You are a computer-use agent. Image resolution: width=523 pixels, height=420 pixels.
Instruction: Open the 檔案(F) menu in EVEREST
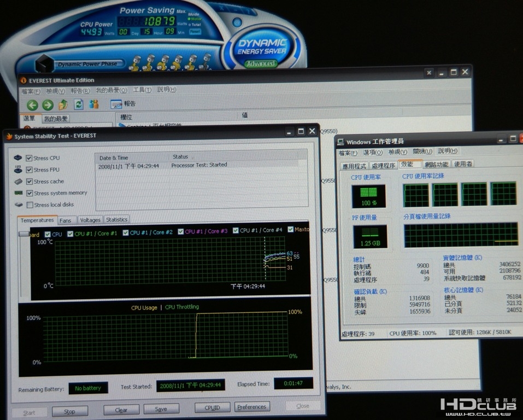coord(31,91)
